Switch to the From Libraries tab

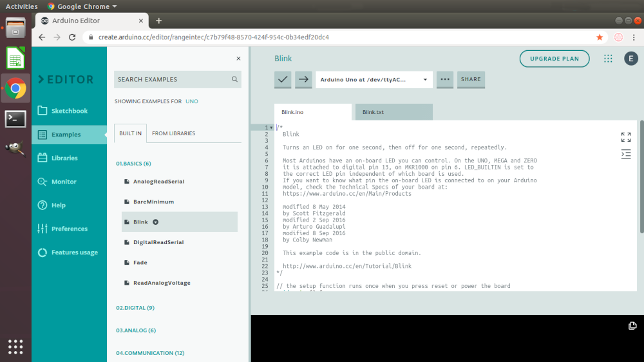[x=173, y=133]
